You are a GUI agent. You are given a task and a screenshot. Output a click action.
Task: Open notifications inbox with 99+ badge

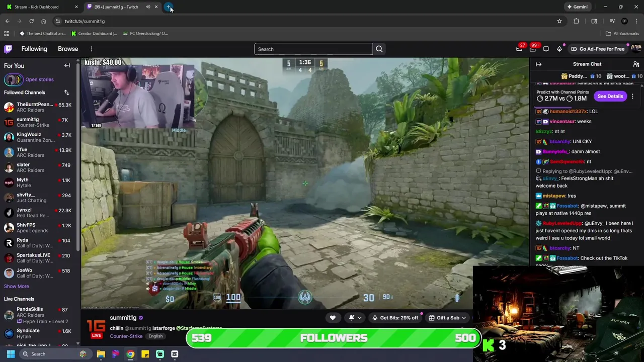(533, 49)
